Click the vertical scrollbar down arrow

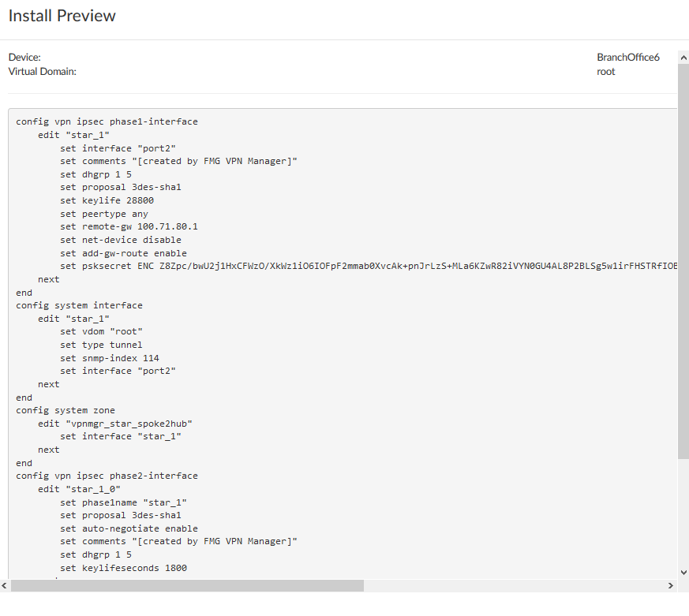click(683, 572)
